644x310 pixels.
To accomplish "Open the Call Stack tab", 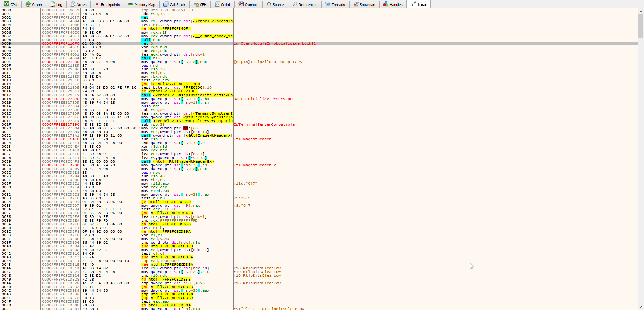I will point(174,4).
